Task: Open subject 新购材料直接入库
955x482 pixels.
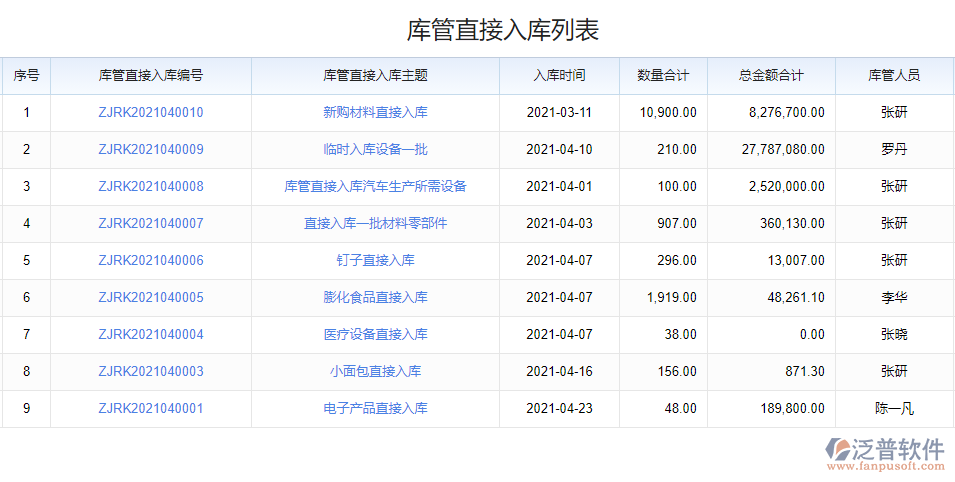Action: coord(375,112)
